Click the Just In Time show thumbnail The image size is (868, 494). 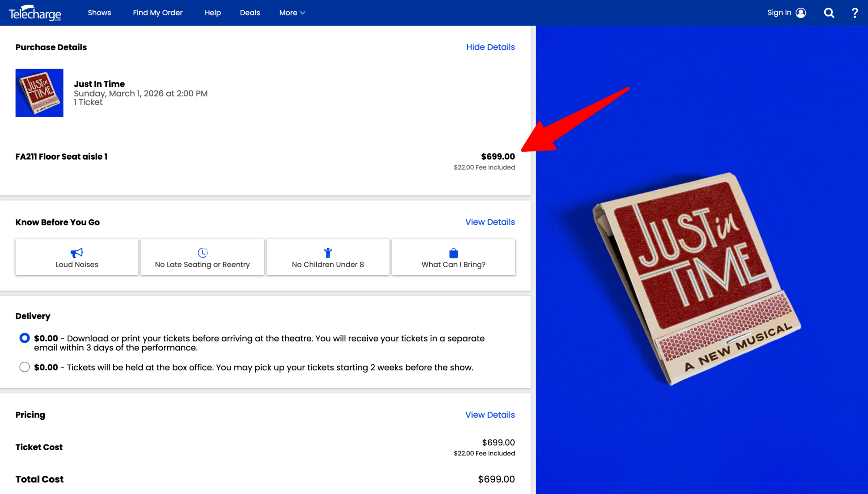coord(39,93)
